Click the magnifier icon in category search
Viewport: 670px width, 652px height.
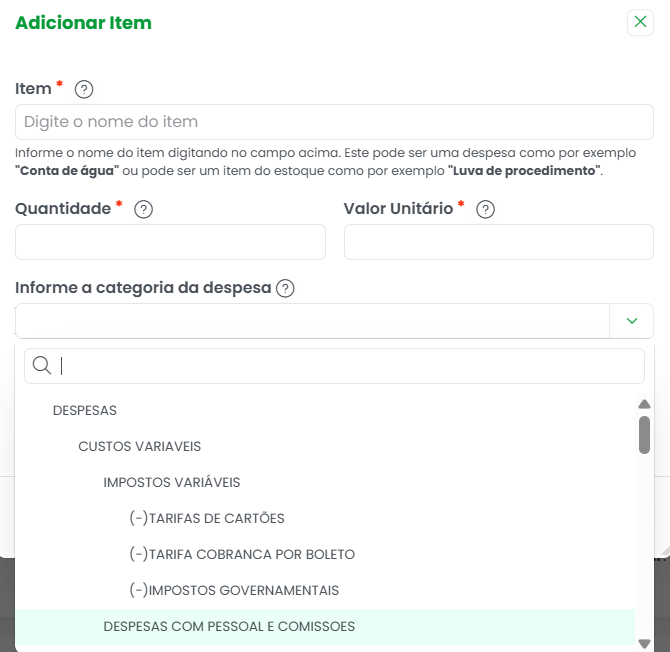click(x=42, y=366)
